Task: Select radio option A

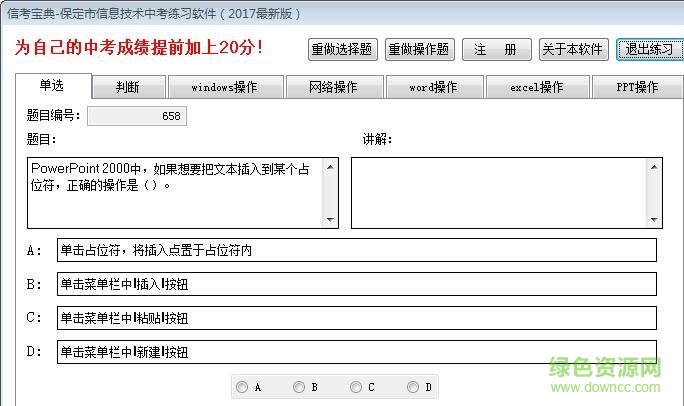Action: click(x=242, y=387)
